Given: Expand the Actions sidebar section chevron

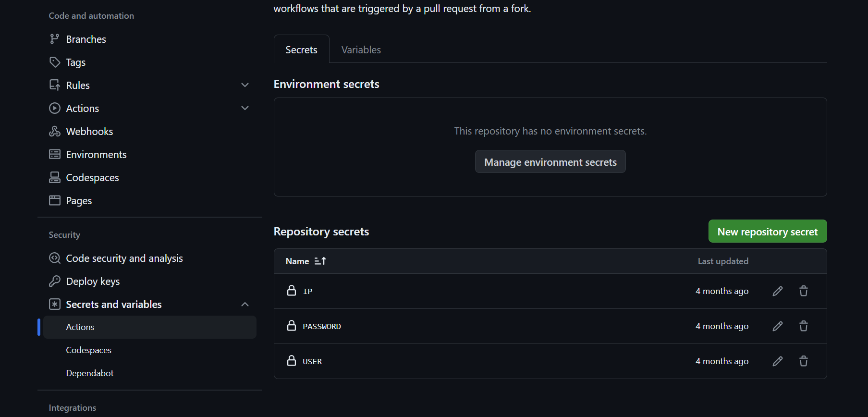Looking at the screenshot, I should click(245, 108).
